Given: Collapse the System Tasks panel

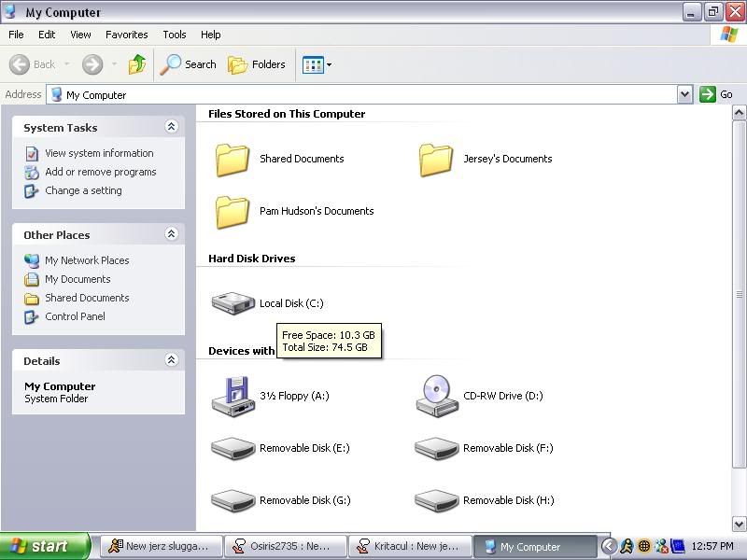Looking at the screenshot, I should [172, 127].
